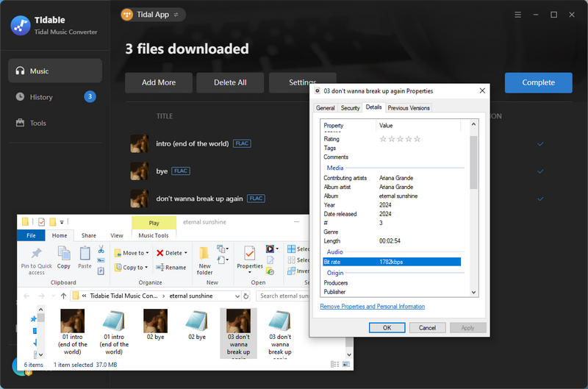Click the Up arrow in Explorer navigation
Screen dimensions: 588x389
(63, 296)
